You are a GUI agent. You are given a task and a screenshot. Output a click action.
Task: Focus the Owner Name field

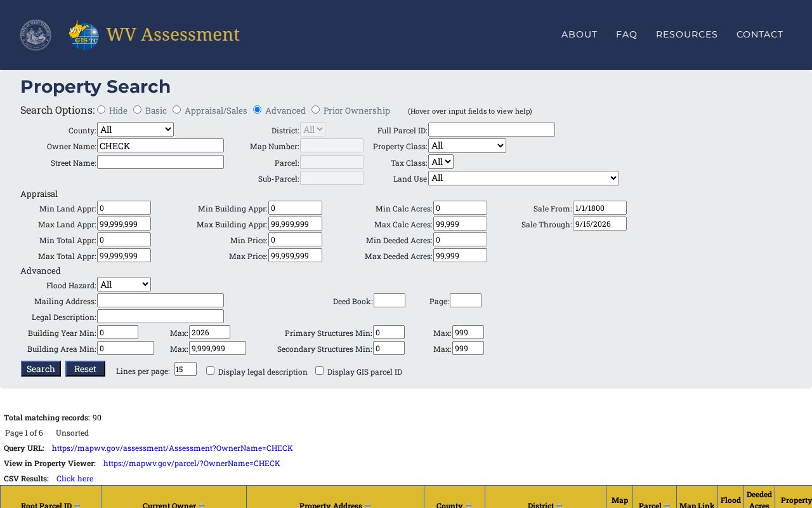coord(160,145)
